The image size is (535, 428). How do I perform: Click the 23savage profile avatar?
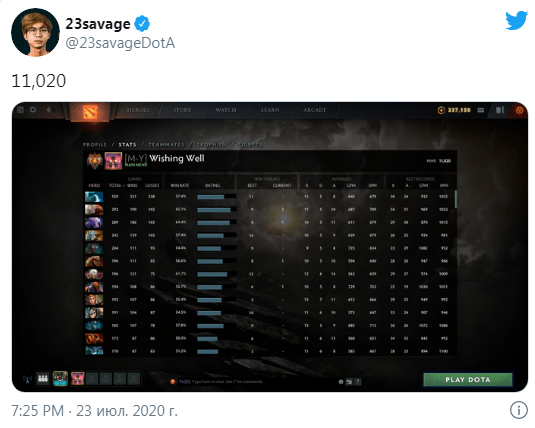(x=35, y=32)
